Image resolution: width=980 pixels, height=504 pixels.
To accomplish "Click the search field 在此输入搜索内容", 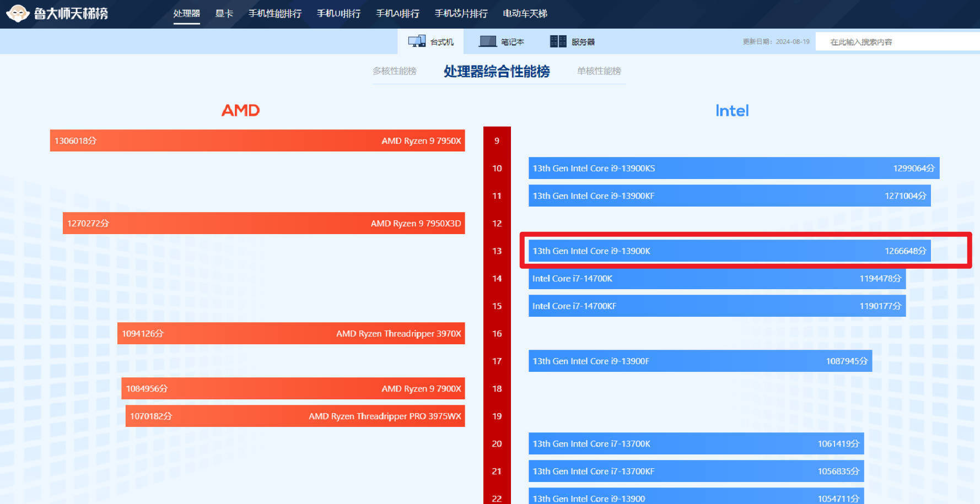I will [x=897, y=42].
